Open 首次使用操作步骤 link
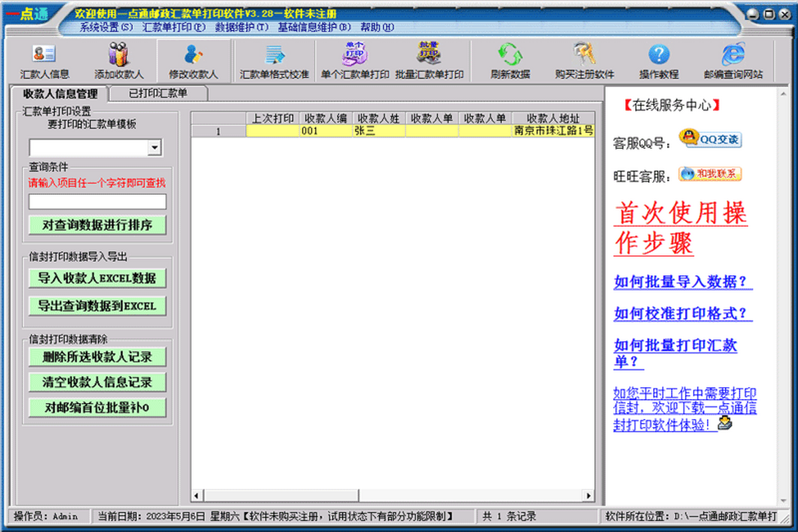The height and width of the screenshot is (532, 798). 680,228
